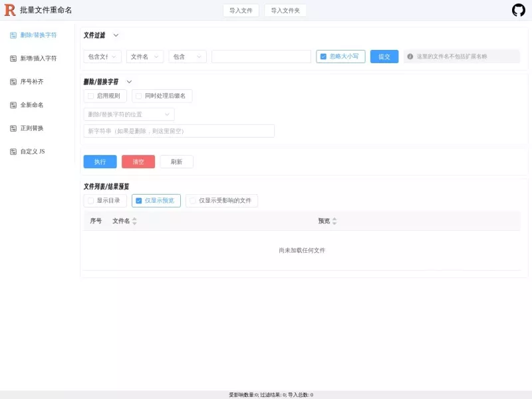Open the 文件名 target dropdown

click(145, 57)
